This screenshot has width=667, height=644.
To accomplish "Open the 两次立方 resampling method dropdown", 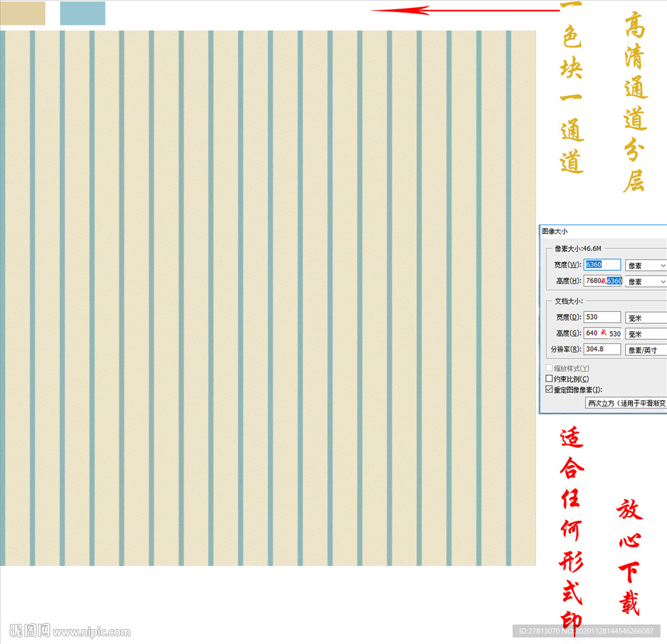I will [626, 403].
